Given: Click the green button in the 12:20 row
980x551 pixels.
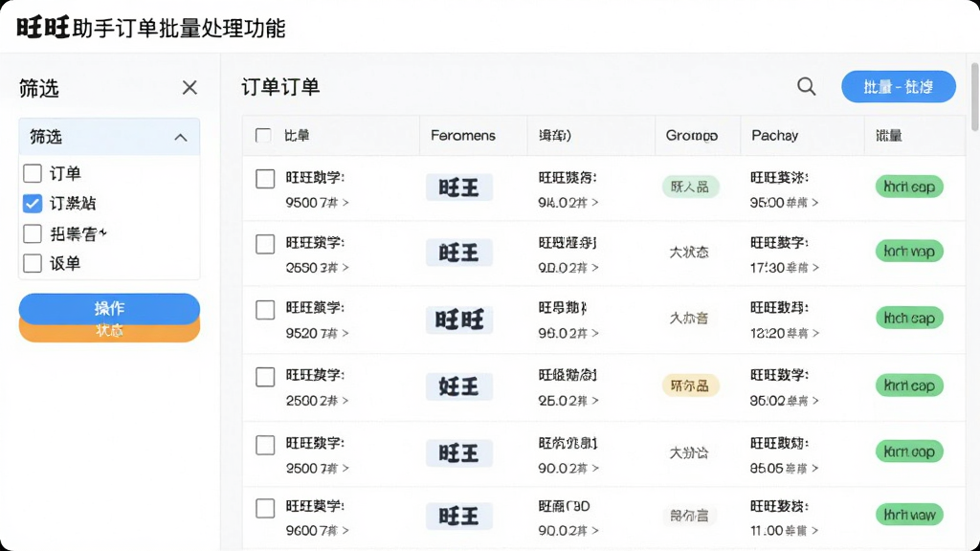Looking at the screenshot, I should point(909,318).
